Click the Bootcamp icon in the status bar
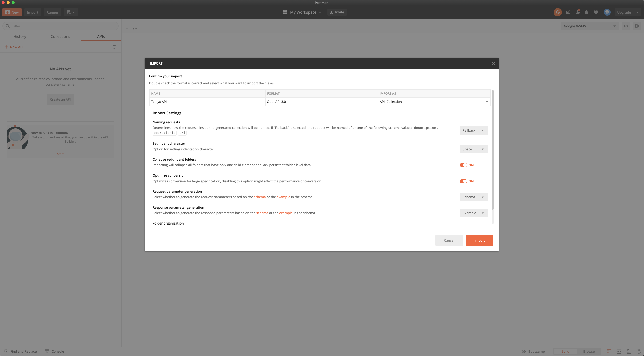 [x=523, y=351]
